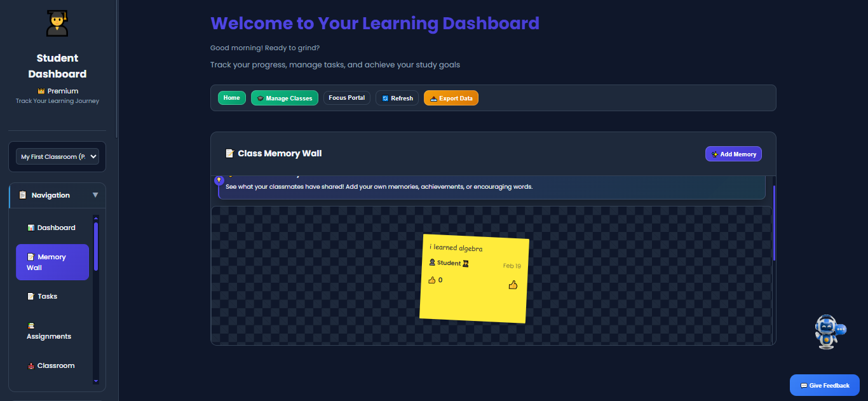Image resolution: width=868 pixels, height=401 pixels.
Task: Select Memory Wall in the navigation
Action: point(52,262)
